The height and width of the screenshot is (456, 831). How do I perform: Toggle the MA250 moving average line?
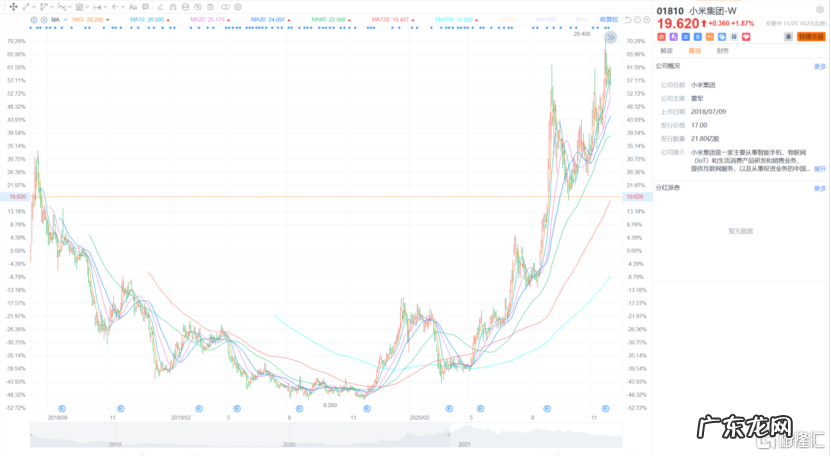pyautogui.click(x=456, y=20)
